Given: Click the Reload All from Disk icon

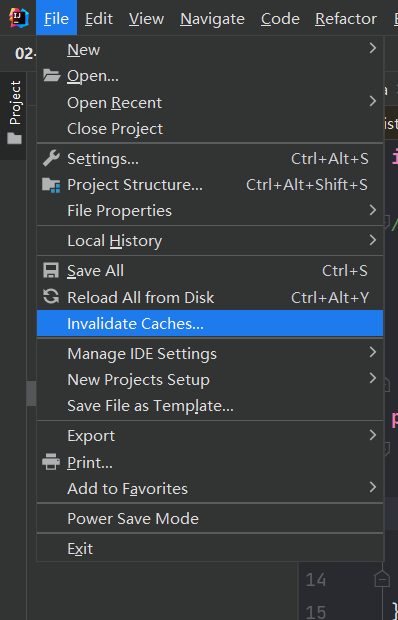Looking at the screenshot, I should pyautogui.click(x=51, y=297).
